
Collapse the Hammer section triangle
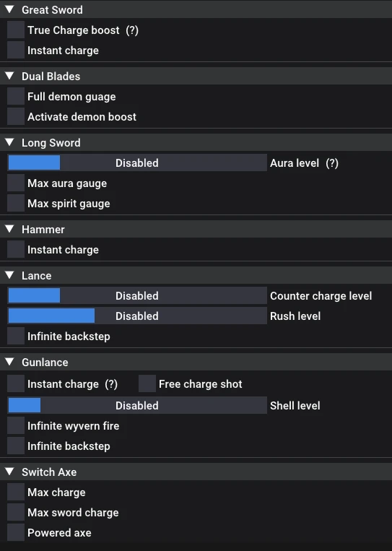[10, 229]
